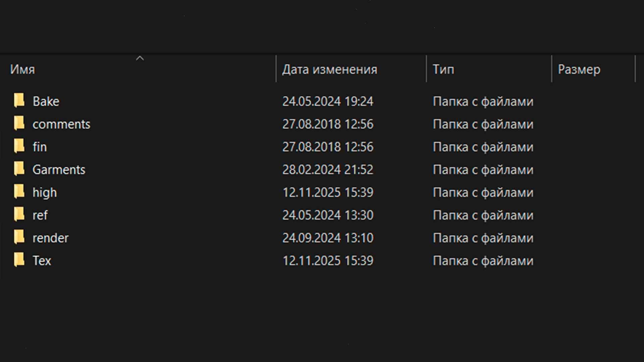The height and width of the screenshot is (362, 644).
Task: Select the folder named Bake
Action: click(46, 101)
